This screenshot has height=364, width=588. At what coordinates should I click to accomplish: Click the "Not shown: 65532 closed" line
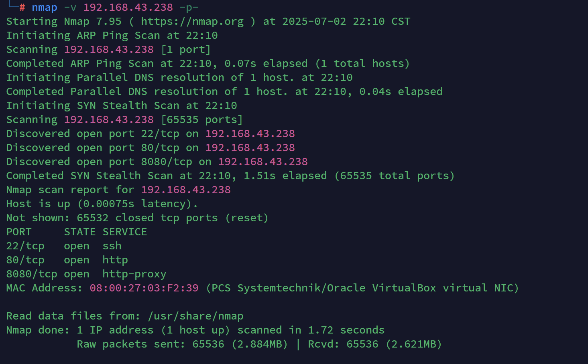point(137,218)
